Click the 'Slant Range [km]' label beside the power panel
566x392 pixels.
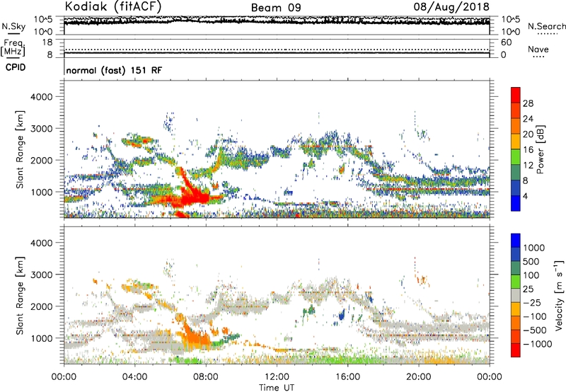click(20, 149)
